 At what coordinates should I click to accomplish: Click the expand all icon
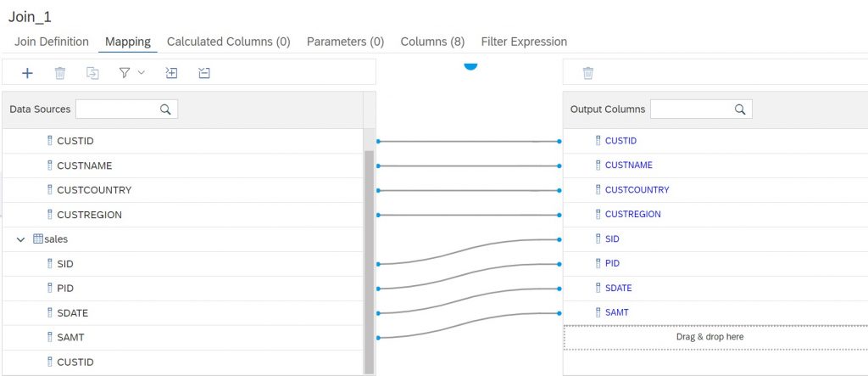pos(171,73)
